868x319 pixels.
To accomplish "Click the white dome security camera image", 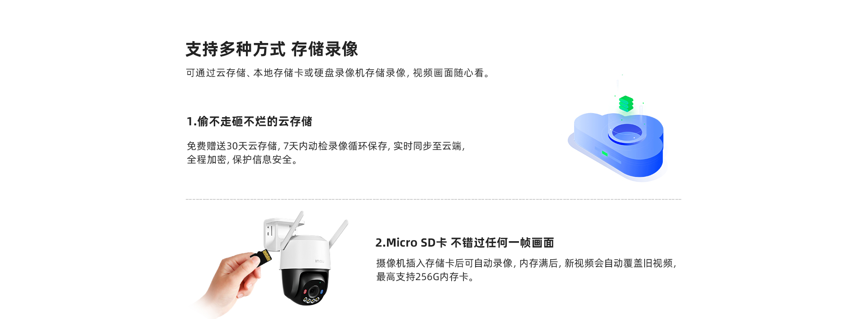I will (306, 259).
